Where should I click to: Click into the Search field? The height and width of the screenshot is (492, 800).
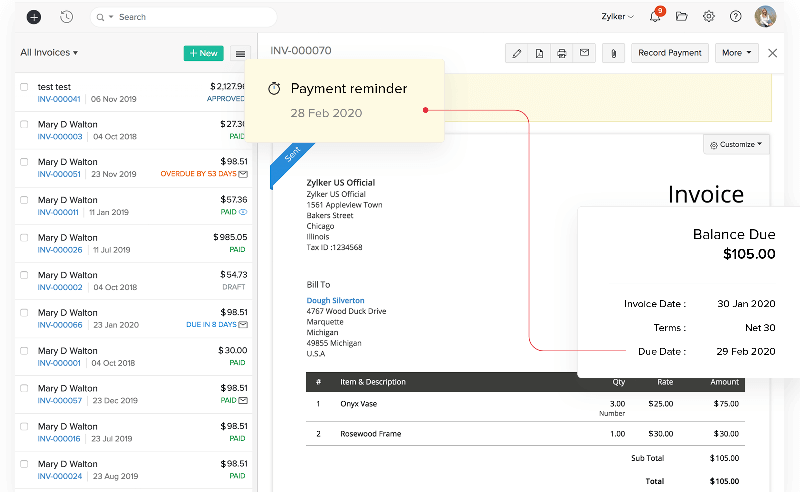[190, 17]
